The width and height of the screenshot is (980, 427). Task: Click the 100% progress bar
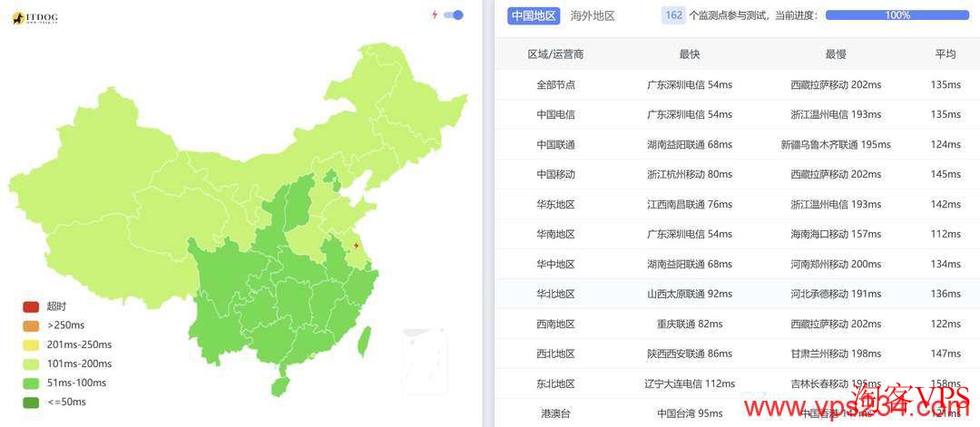tap(897, 15)
